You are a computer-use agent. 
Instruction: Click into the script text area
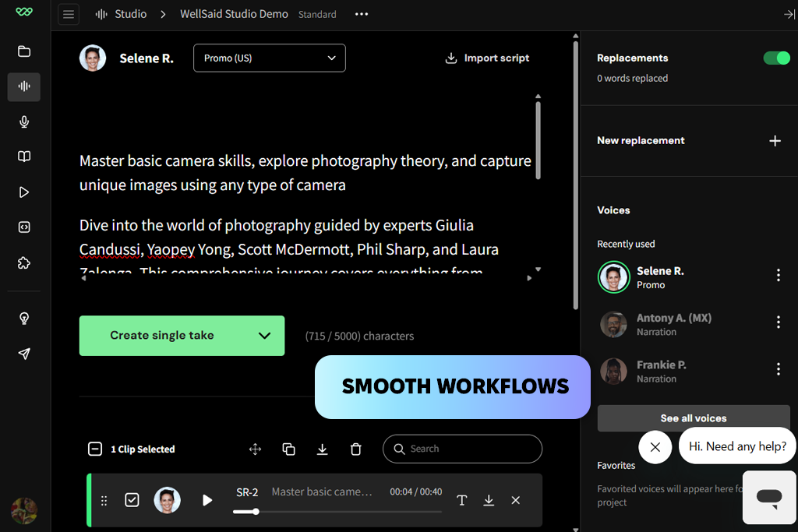(305, 186)
